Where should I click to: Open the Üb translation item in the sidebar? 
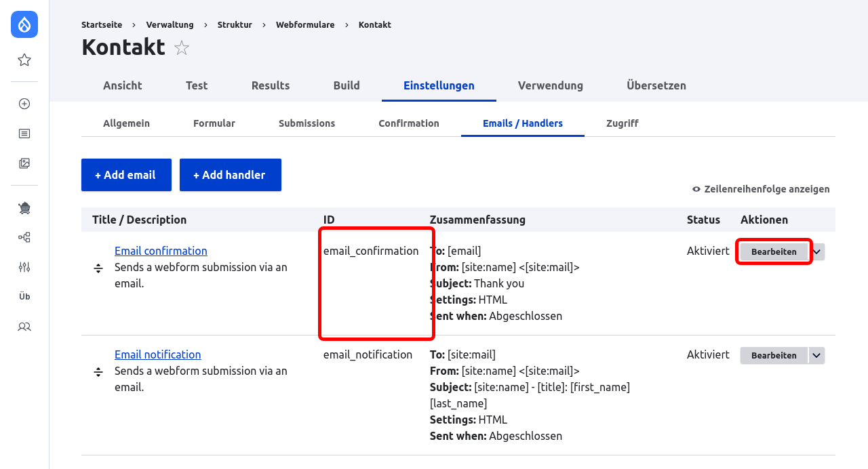pos(24,297)
